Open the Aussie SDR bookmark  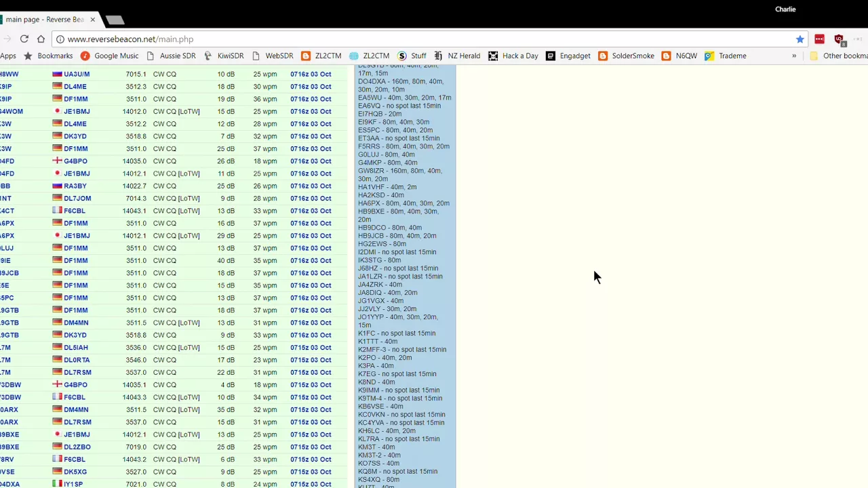click(171, 56)
